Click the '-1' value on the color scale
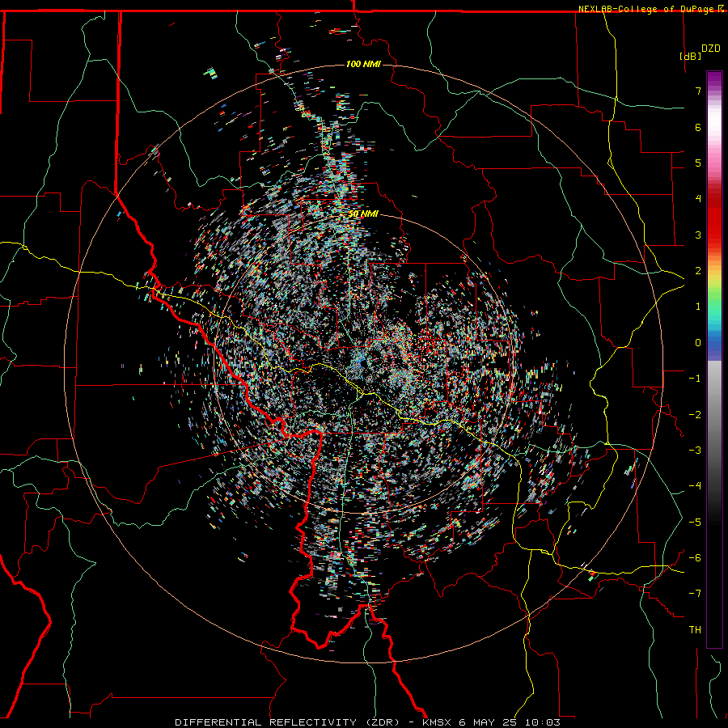The width and height of the screenshot is (728, 728). tap(695, 379)
